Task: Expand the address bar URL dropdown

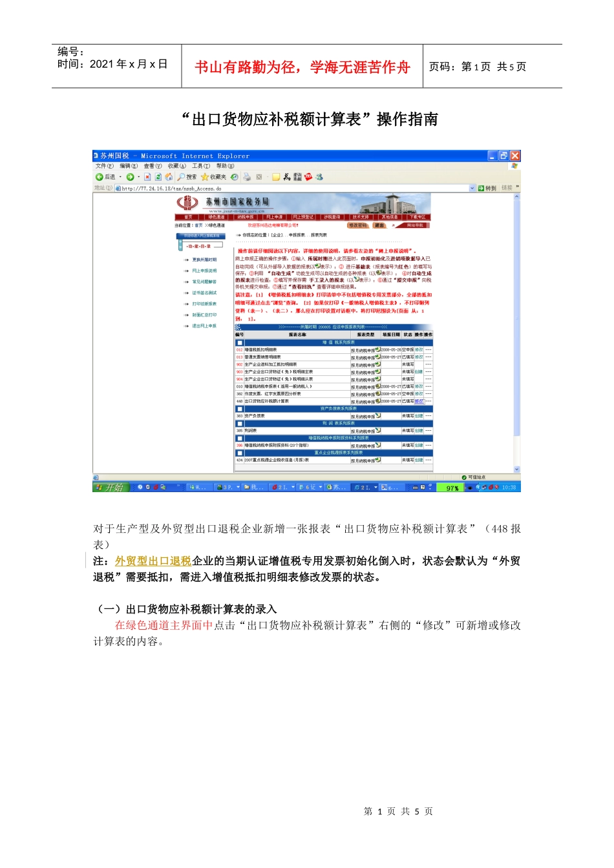Action: (x=472, y=188)
